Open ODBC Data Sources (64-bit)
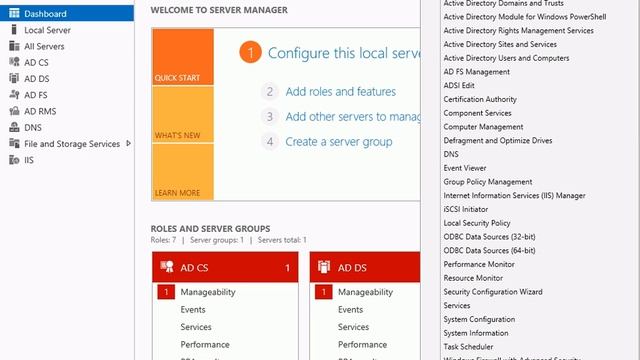640x360 pixels. point(489,251)
